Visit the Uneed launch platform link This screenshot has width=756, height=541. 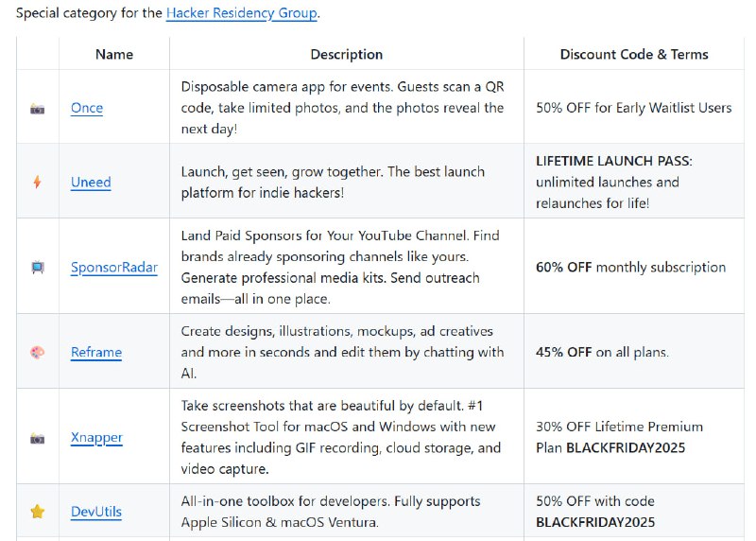[x=91, y=183]
